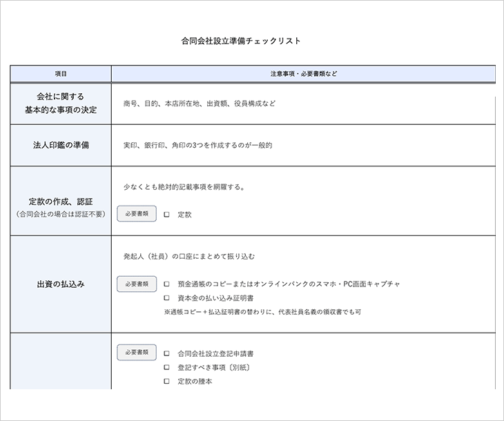Click the 発起人（社員）の口座 instruction text
Viewport: 504px width, 421px height.
coord(189,257)
